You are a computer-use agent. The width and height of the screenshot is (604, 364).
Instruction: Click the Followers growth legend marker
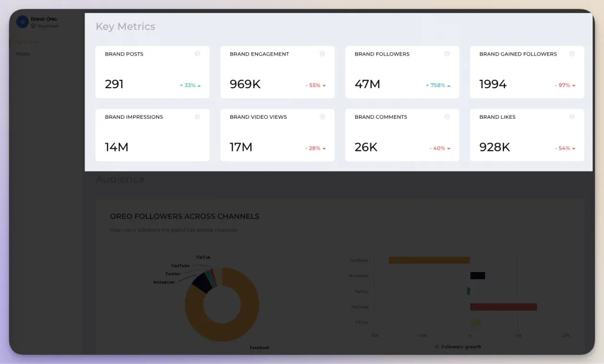click(437, 346)
